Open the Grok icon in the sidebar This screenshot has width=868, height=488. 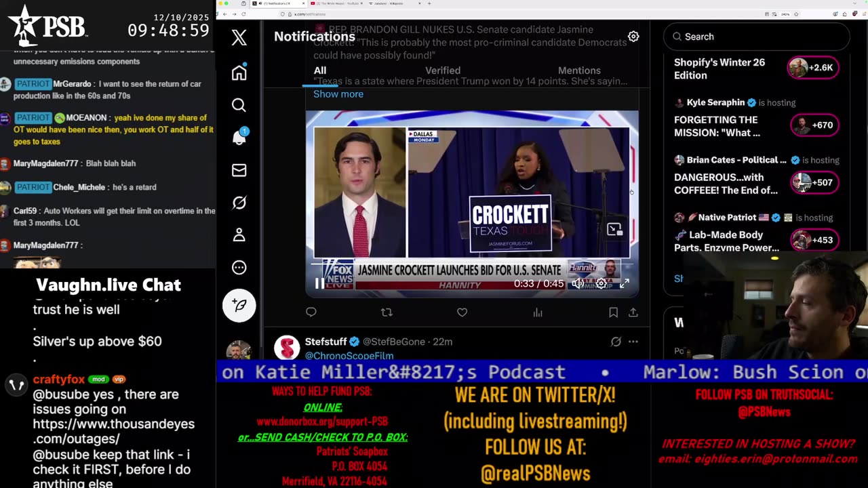pos(239,203)
